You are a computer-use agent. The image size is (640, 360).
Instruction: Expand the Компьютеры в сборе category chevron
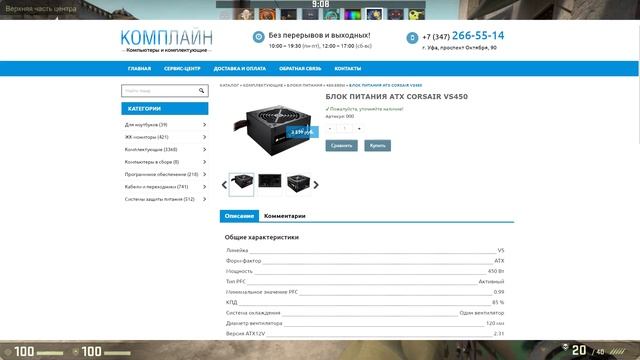coord(204,162)
